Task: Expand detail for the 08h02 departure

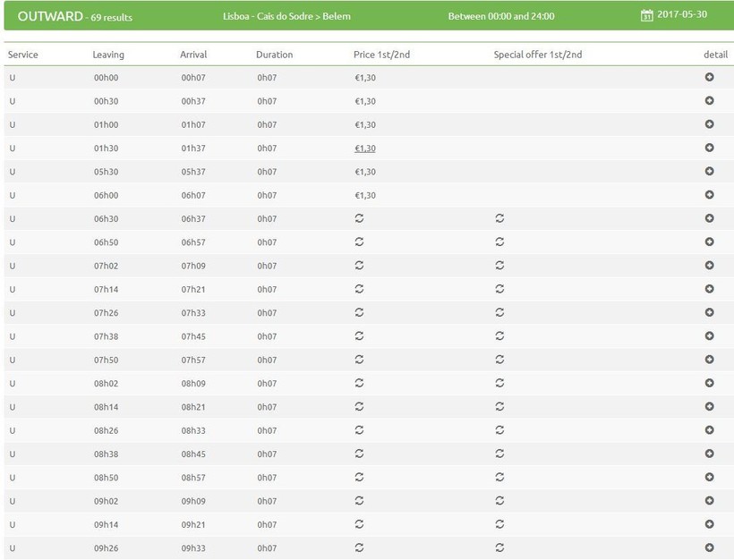Action: click(709, 383)
